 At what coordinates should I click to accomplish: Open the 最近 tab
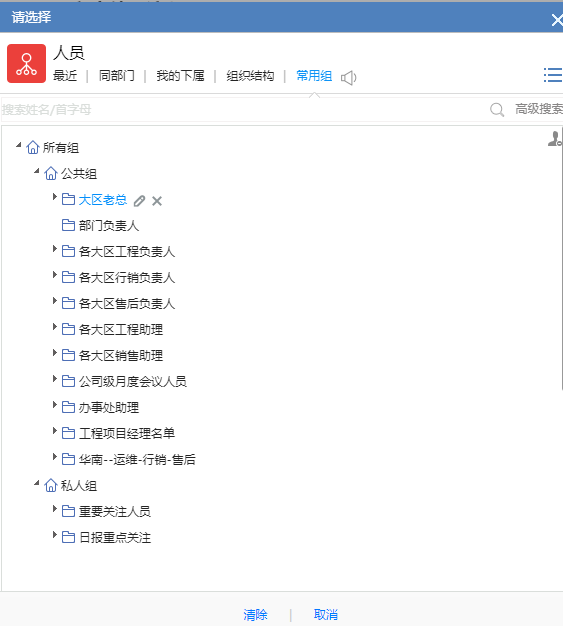click(x=65, y=75)
